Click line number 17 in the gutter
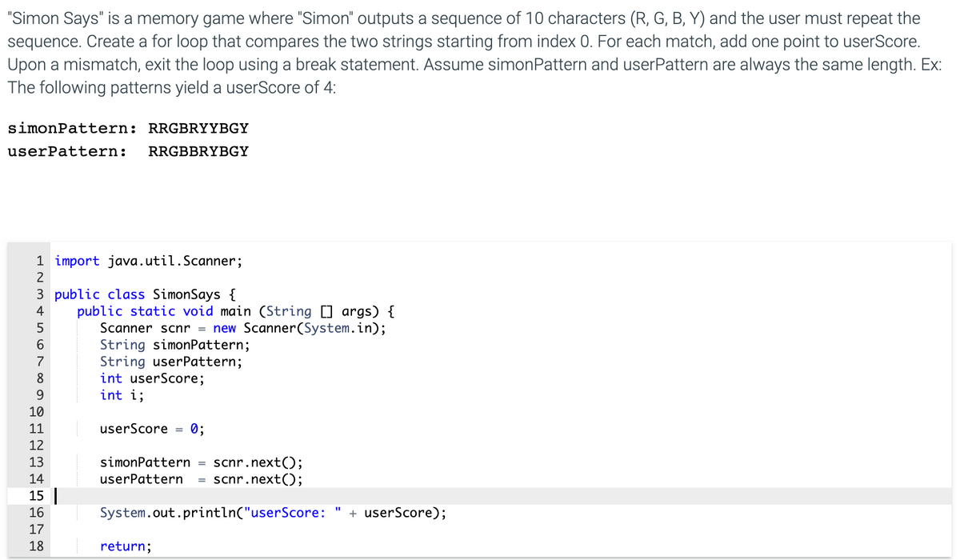 point(36,530)
